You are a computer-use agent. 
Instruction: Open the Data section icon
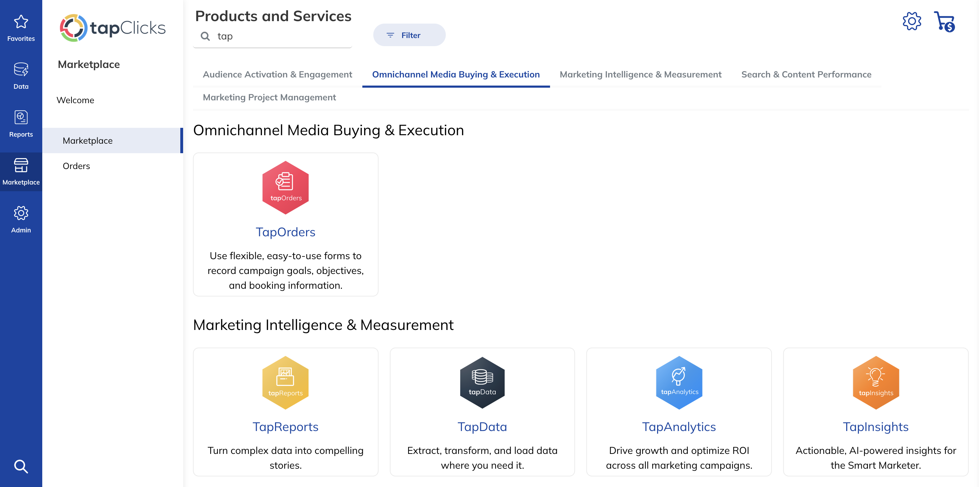coord(21,70)
